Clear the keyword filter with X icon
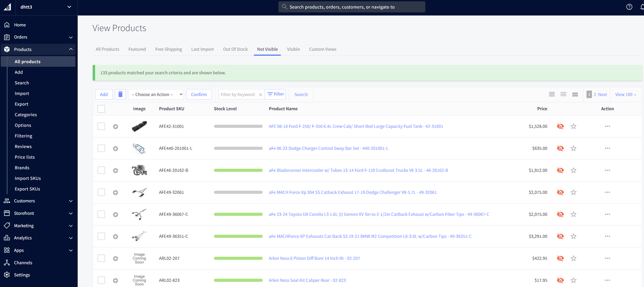 click(261, 95)
